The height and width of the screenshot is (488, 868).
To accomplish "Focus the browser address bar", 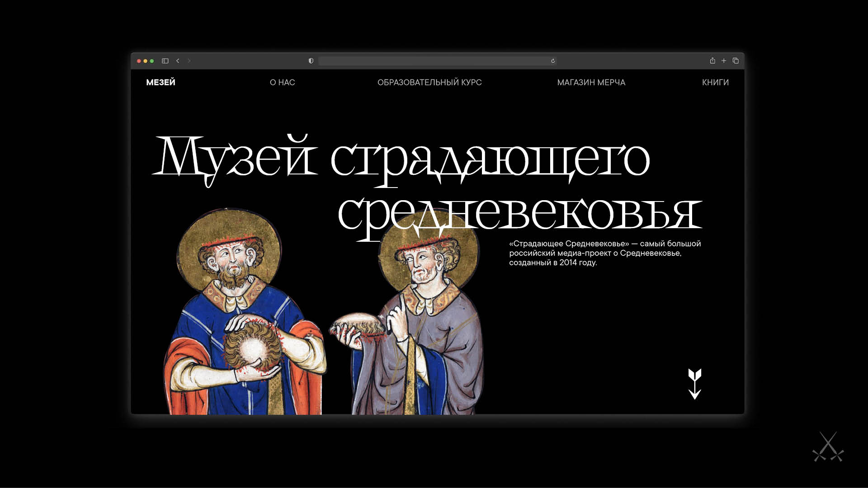I will [434, 61].
